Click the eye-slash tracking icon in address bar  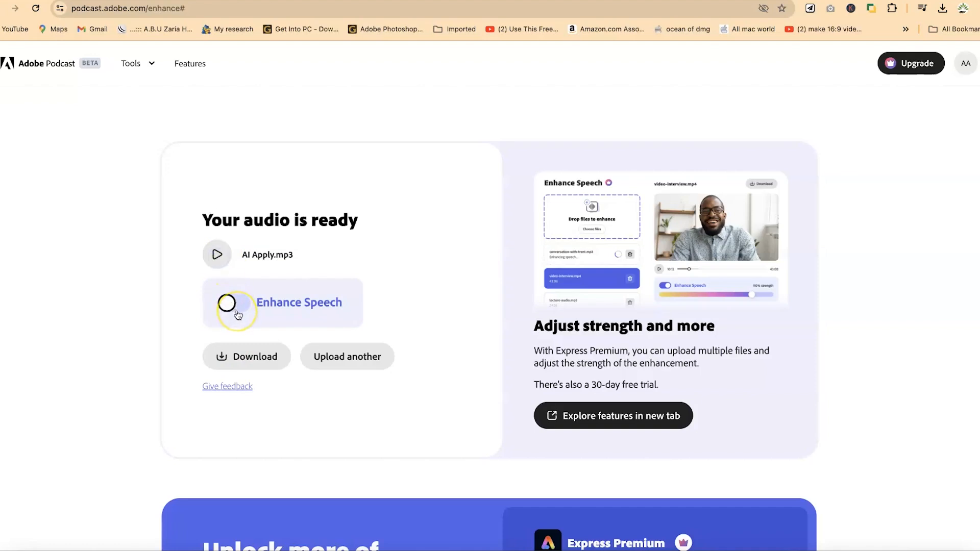click(x=764, y=8)
